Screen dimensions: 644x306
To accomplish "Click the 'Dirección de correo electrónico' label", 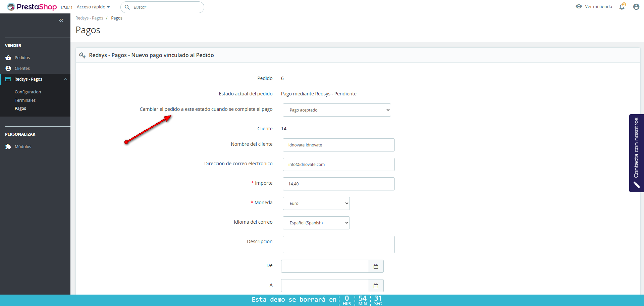I will click(238, 164).
